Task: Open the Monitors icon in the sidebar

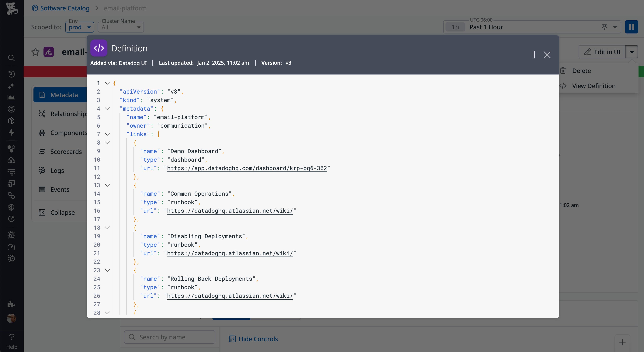Action: (x=12, y=109)
